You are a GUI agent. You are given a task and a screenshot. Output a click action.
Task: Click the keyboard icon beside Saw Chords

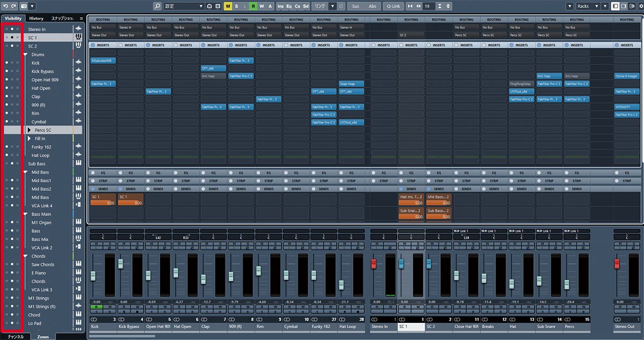(78, 264)
